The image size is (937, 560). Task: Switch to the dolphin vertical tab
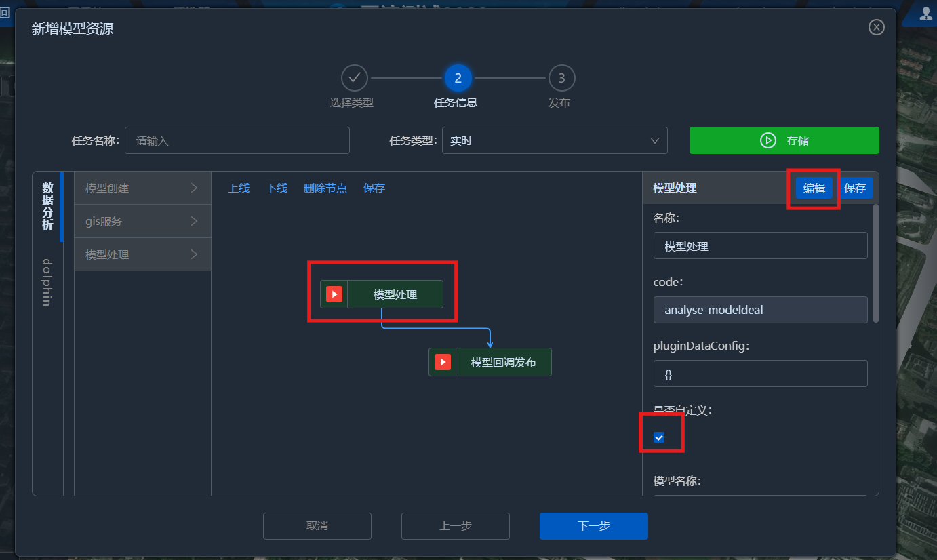tap(47, 282)
